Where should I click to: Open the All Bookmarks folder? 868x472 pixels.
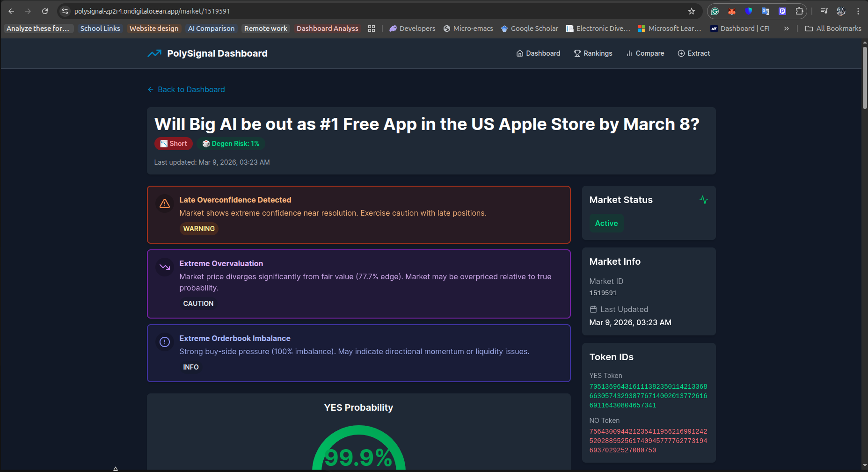[x=833, y=29]
